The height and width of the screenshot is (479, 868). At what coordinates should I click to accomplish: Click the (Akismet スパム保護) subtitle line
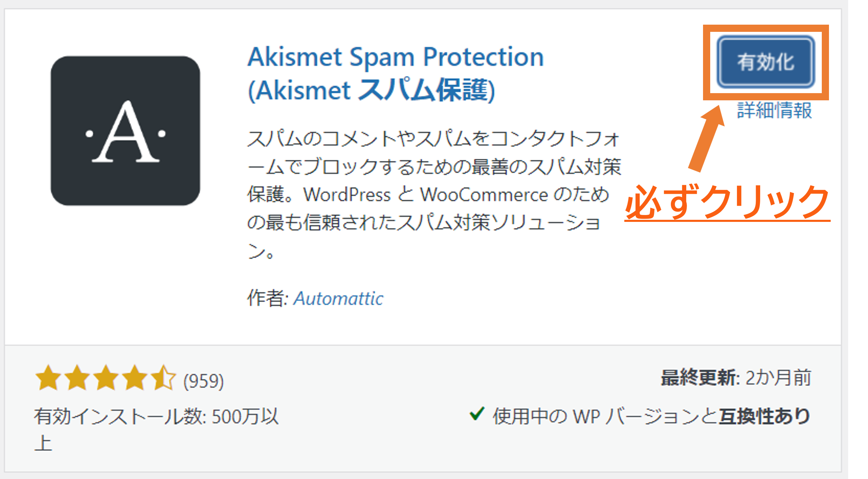point(371,90)
